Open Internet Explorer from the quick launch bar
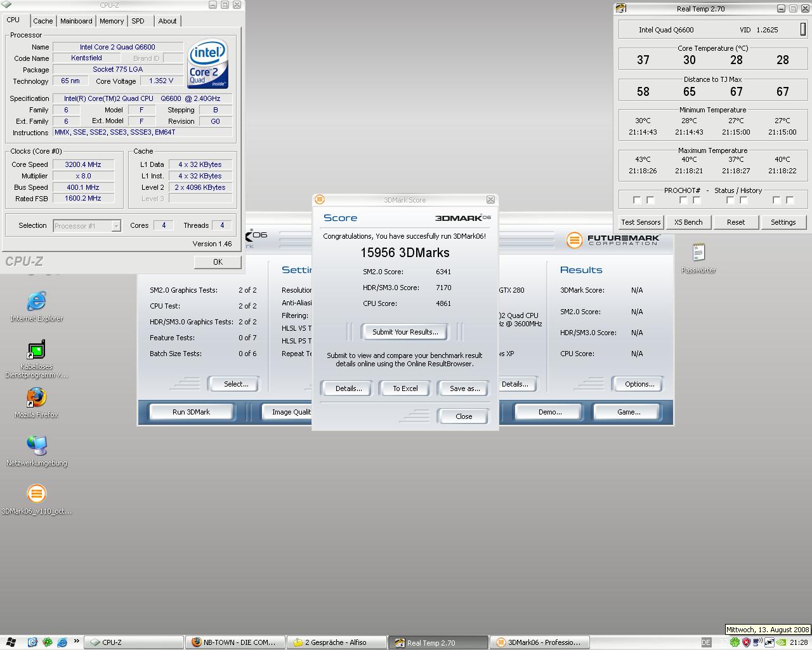This screenshot has width=812, height=650. coord(62,642)
